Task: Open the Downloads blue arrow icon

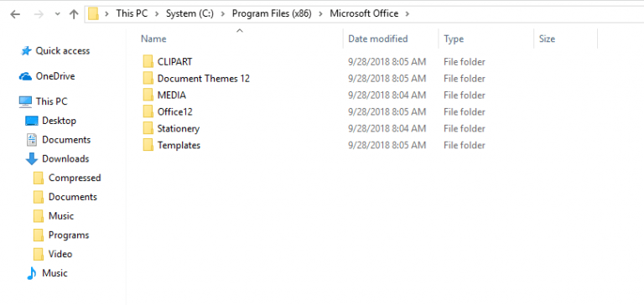Action: coord(32,159)
